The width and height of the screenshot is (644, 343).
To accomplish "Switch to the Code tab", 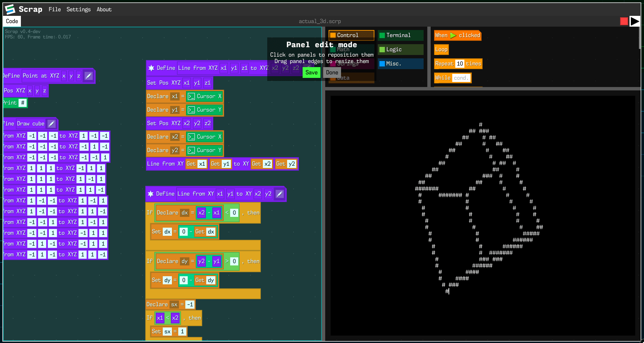I will tap(11, 21).
